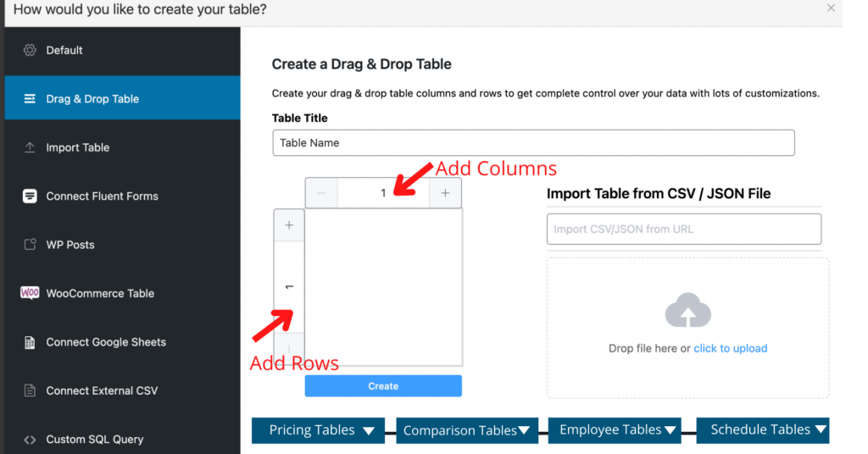Click the Import Table upload arrow icon
Screen dimensions: 868x454
click(x=30, y=147)
